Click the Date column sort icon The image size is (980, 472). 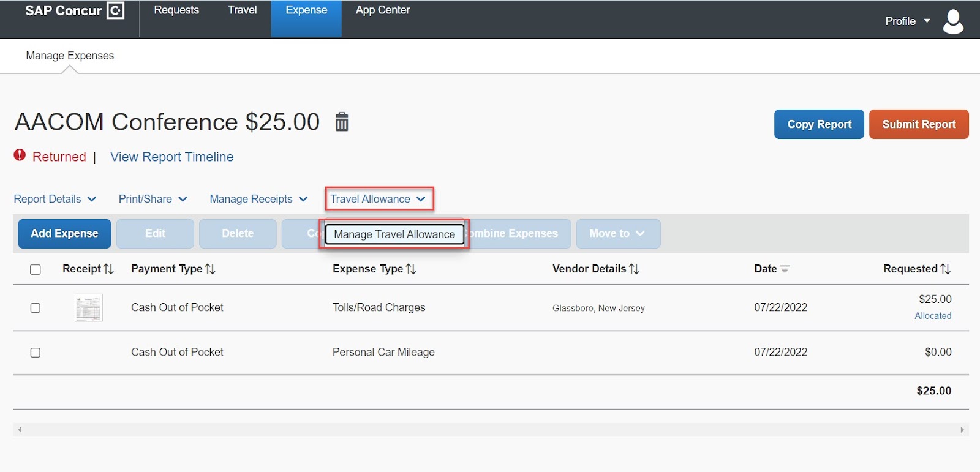[785, 269]
